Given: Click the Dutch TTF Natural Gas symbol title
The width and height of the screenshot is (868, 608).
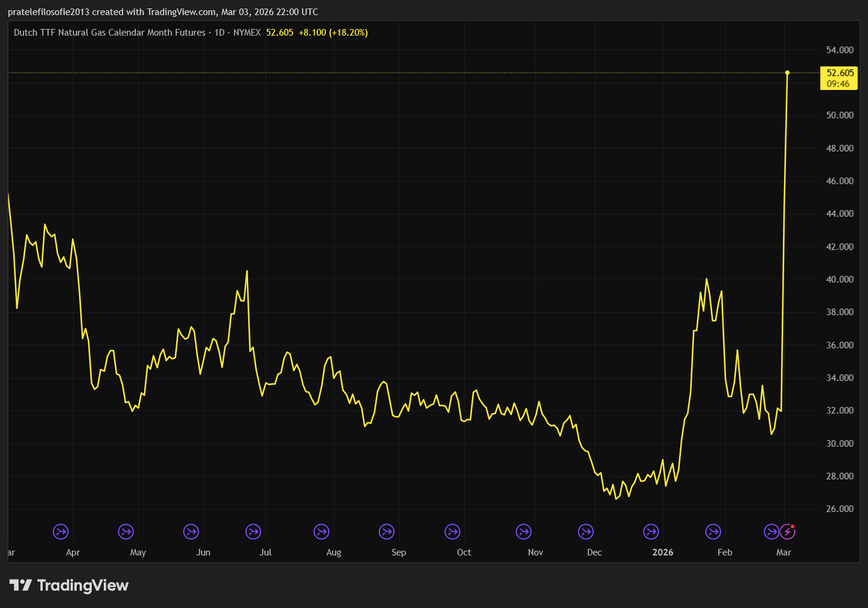Looking at the screenshot, I should pyautogui.click(x=109, y=33).
